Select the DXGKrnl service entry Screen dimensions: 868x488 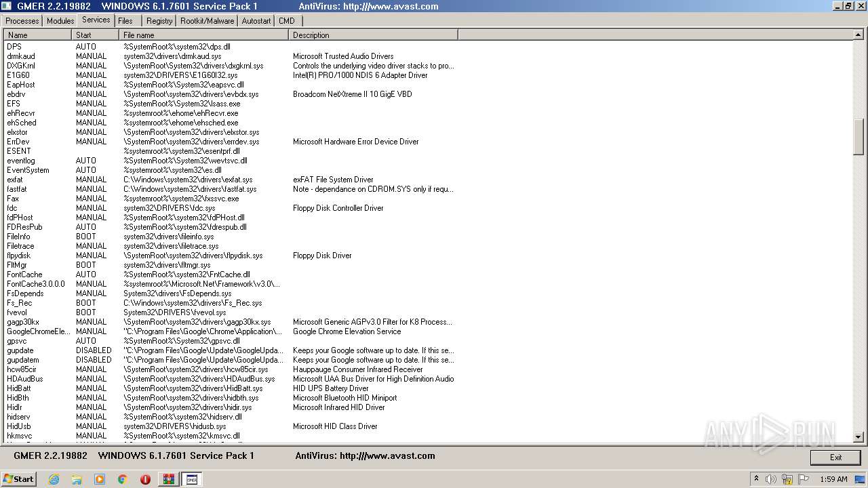[231, 66]
